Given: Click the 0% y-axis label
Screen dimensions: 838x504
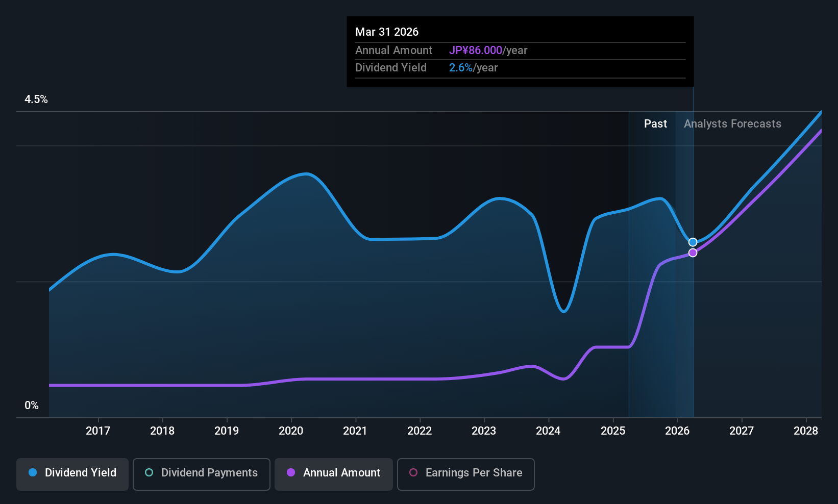Looking at the screenshot, I should pyautogui.click(x=32, y=406).
